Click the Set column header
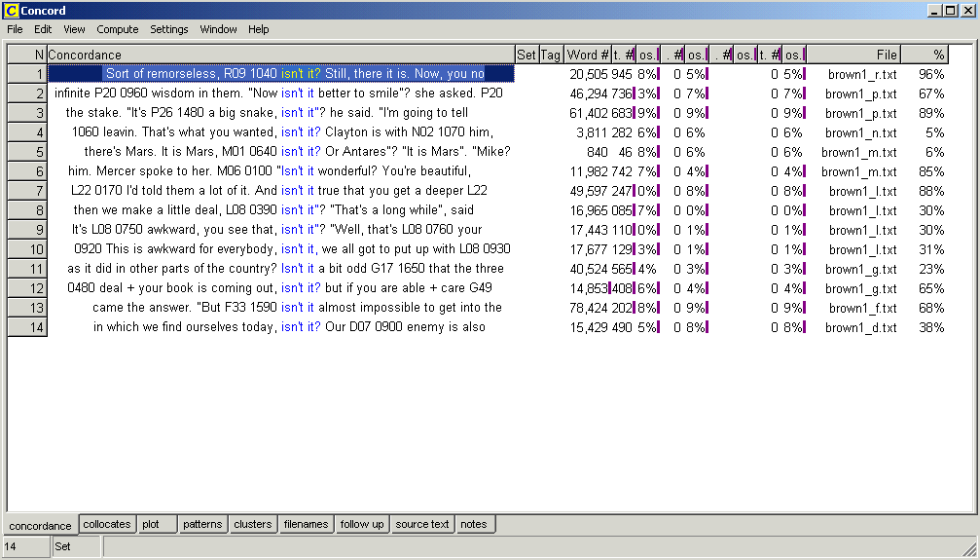 point(526,55)
